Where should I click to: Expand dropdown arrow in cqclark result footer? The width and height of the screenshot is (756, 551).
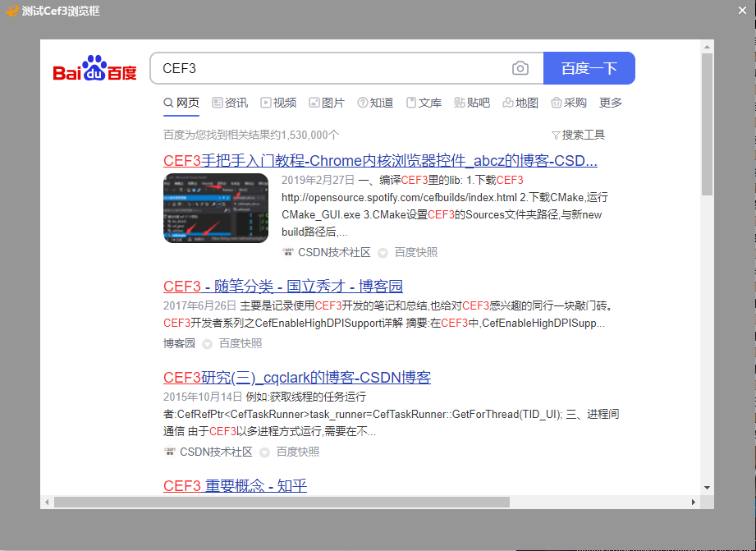tap(264, 452)
